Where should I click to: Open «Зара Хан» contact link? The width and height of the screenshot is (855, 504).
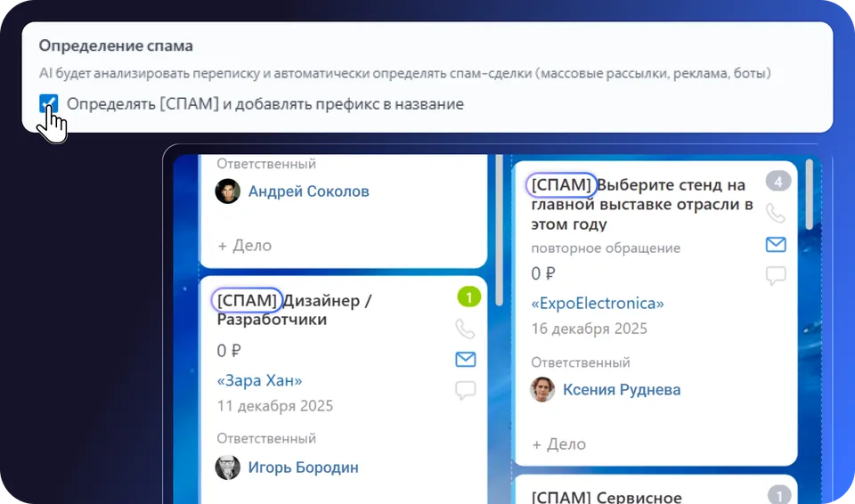click(x=259, y=380)
